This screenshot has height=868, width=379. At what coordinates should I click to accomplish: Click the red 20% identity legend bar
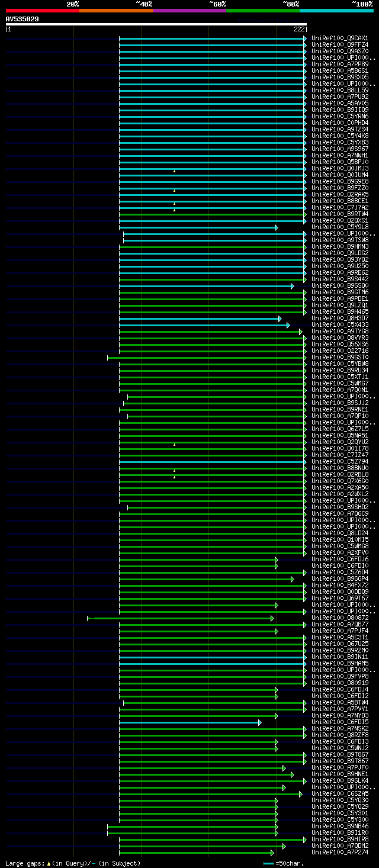click(43, 11)
